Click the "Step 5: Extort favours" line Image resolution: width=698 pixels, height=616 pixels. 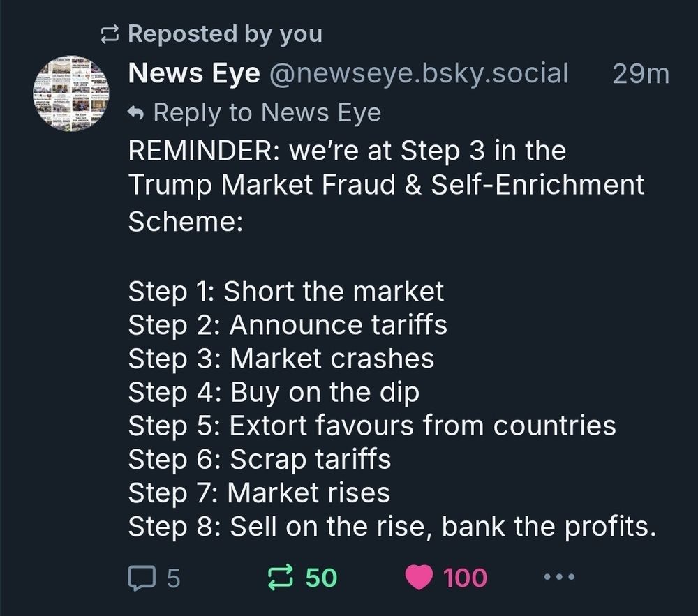tap(371, 425)
